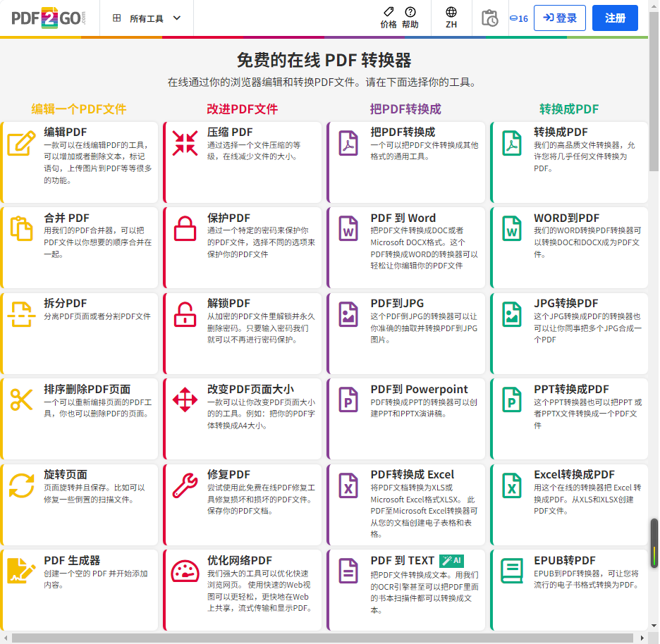Click the PDF转换成 Excel purple X icon
Viewport: 660px width, 644px height.
[x=348, y=485]
